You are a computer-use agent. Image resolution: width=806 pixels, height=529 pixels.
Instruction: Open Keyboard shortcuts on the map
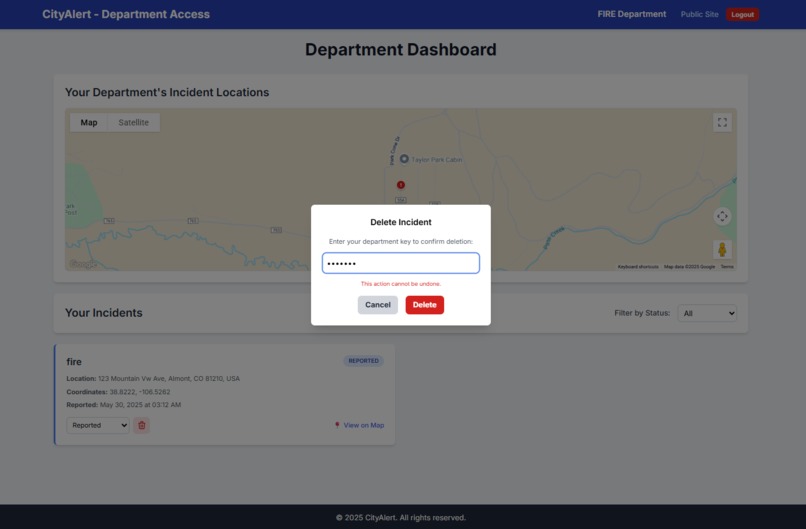click(x=637, y=267)
